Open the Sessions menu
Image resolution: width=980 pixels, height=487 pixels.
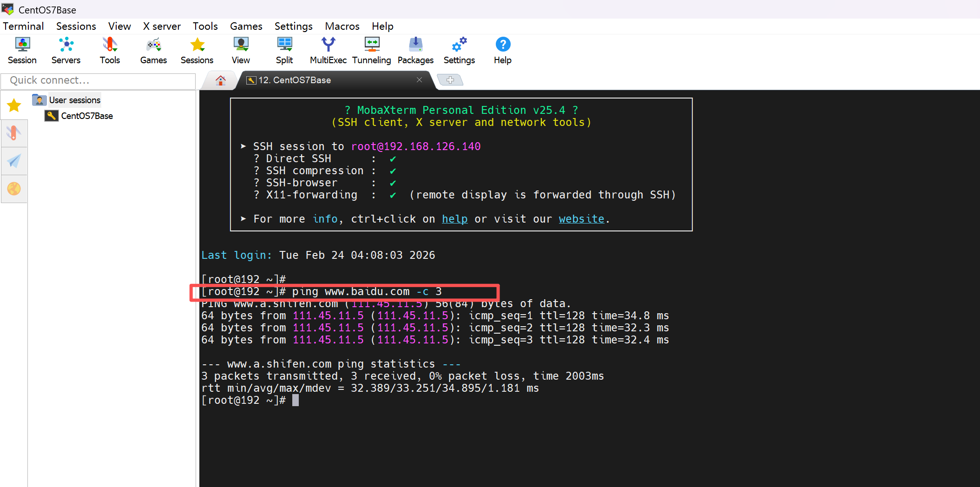tap(76, 26)
